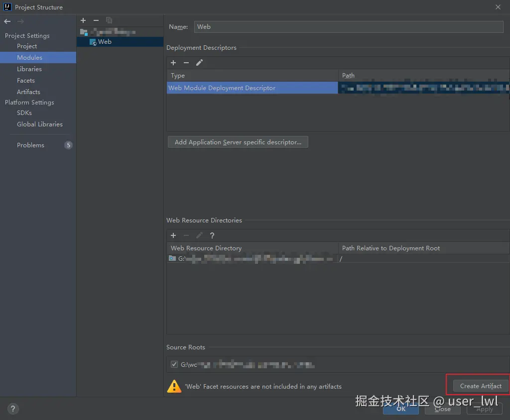This screenshot has width=510, height=420.
Task: Click Create Artifact button
Action: tap(481, 386)
